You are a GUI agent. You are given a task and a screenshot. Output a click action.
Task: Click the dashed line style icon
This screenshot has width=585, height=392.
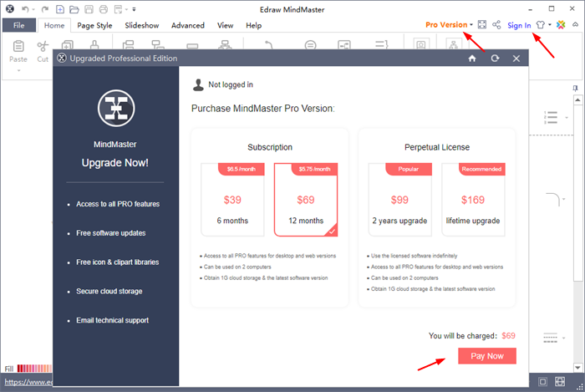[550, 338]
